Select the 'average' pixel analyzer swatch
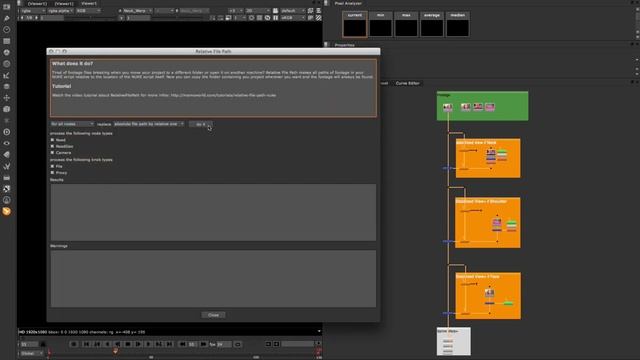640x360 pixels. click(x=432, y=24)
